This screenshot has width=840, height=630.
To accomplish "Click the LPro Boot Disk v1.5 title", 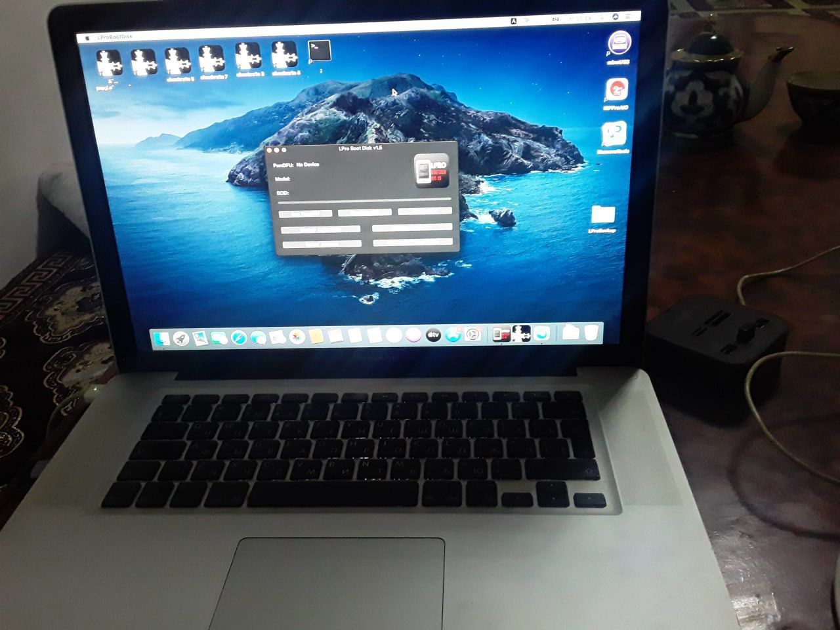I will 360,148.
